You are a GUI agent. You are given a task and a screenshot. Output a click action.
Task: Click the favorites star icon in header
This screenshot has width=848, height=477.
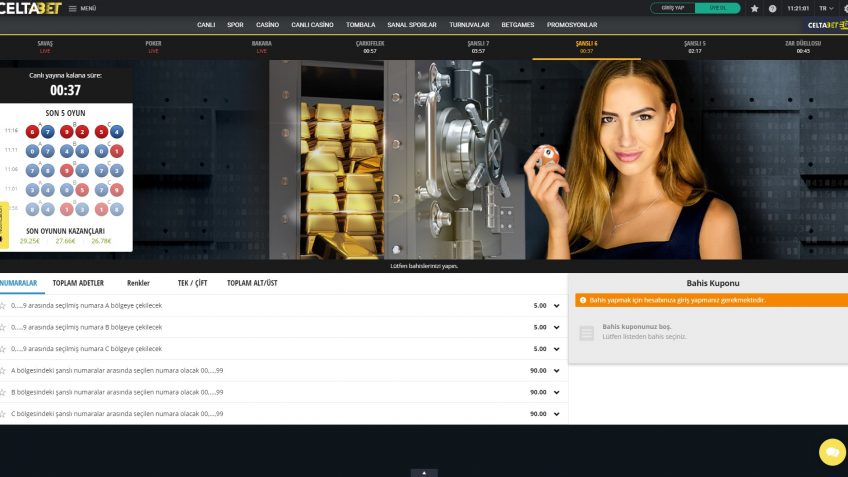pos(754,8)
